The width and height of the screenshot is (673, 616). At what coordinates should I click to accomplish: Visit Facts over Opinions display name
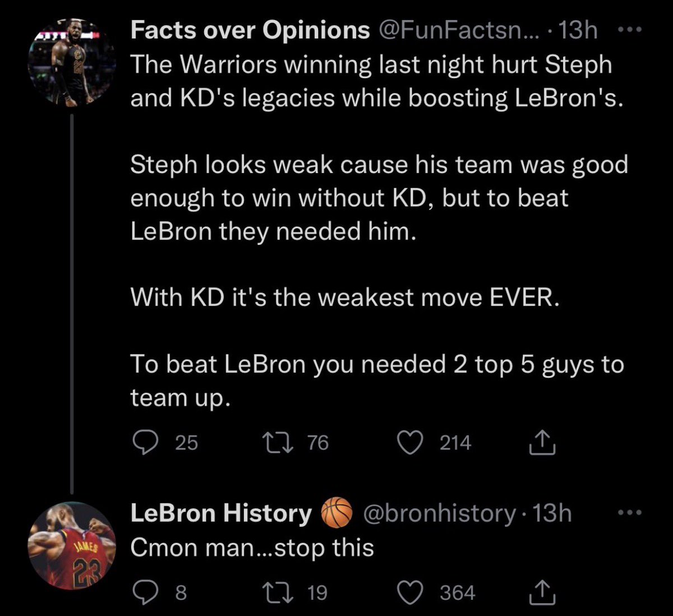point(250,30)
